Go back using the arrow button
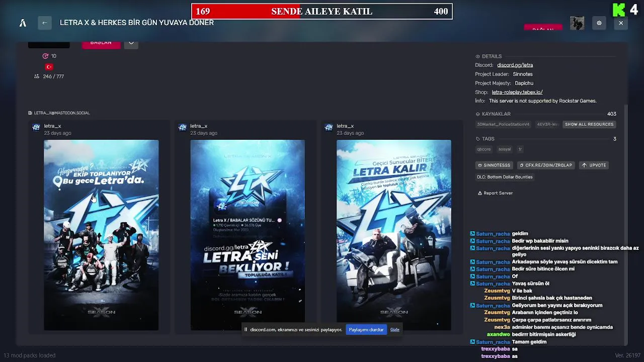644x362 pixels. (x=45, y=23)
